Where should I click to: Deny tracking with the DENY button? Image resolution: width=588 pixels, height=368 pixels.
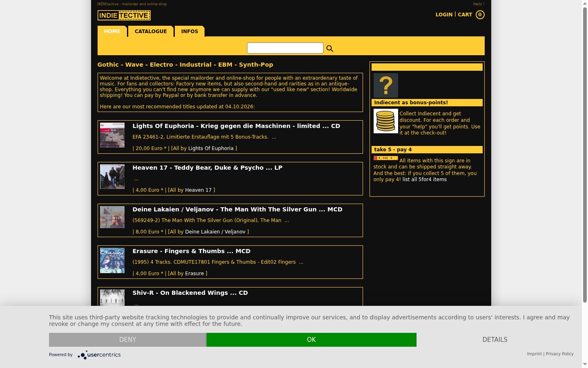pyautogui.click(x=128, y=340)
